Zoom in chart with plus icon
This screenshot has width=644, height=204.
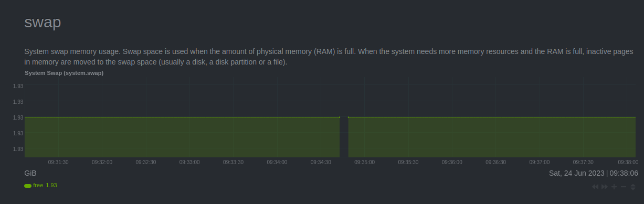(614, 187)
